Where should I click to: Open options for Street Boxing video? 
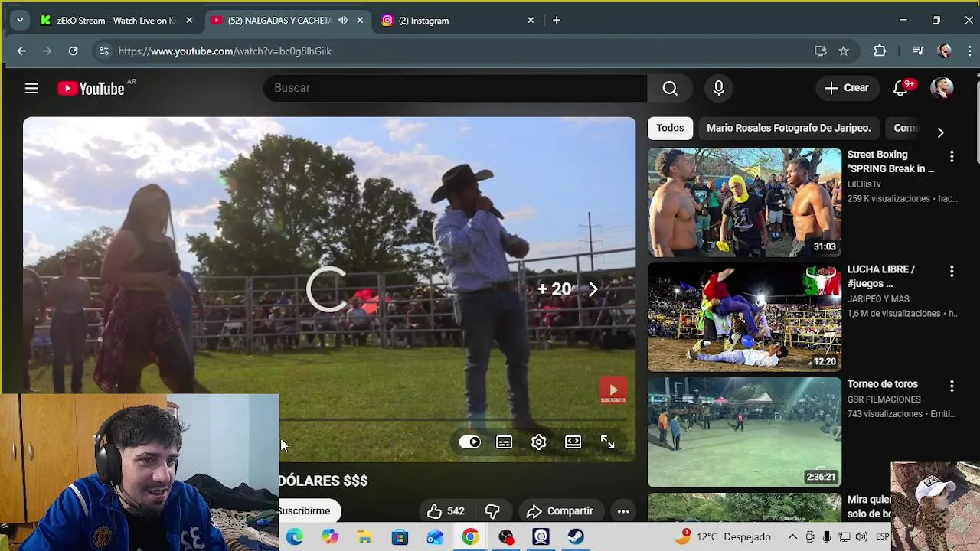(952, 157)
